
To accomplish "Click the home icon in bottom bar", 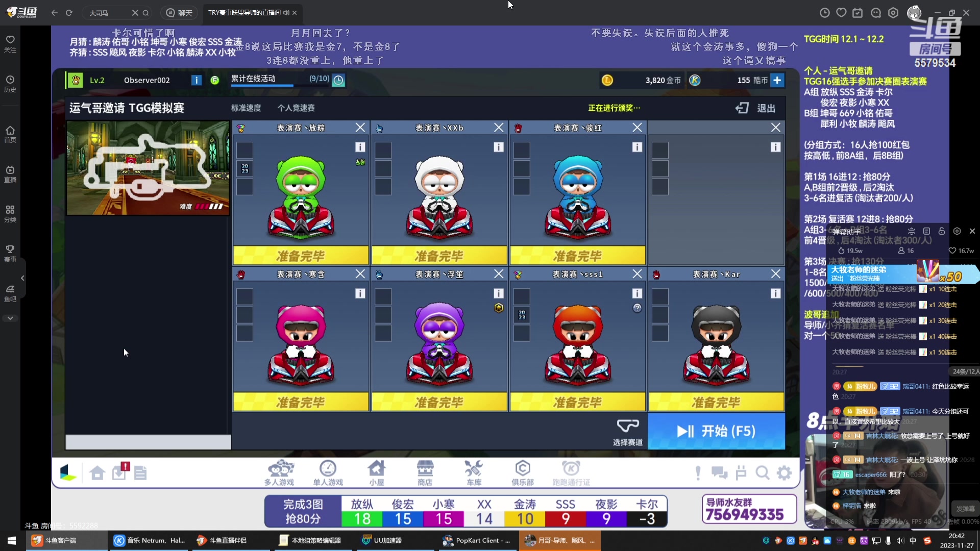I will pyautogui.click(x=97, y=473).
